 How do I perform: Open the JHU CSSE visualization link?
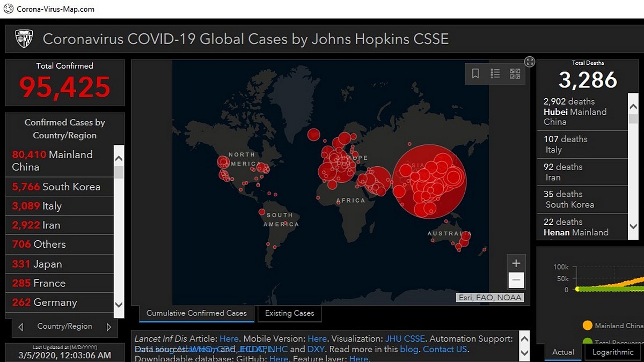pyautogui.click(x=405, y=338)
